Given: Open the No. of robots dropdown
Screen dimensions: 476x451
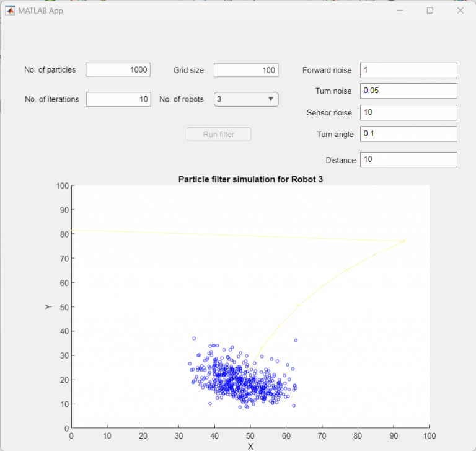Looking at the screenshot, I should pos(245,99).
